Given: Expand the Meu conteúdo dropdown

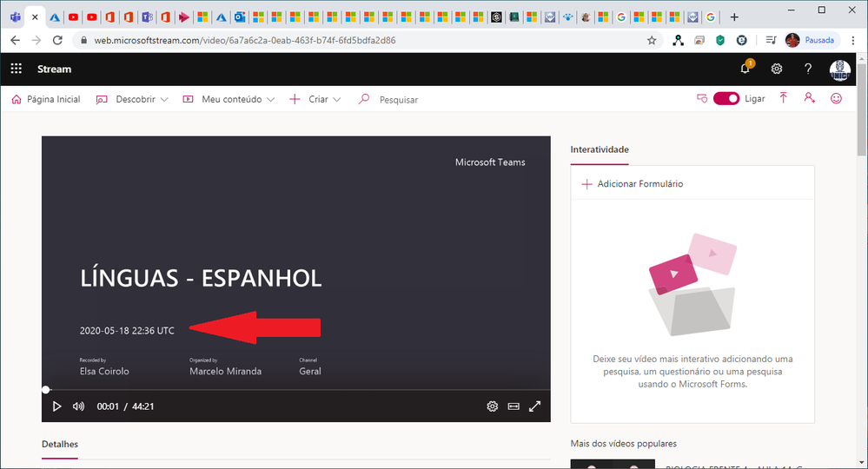Looking at the screenshot, I should click(x=229, y=99).
